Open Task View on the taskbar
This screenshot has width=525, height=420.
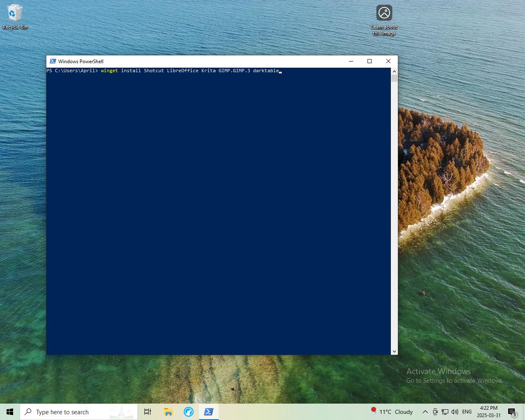click(148, 412)
